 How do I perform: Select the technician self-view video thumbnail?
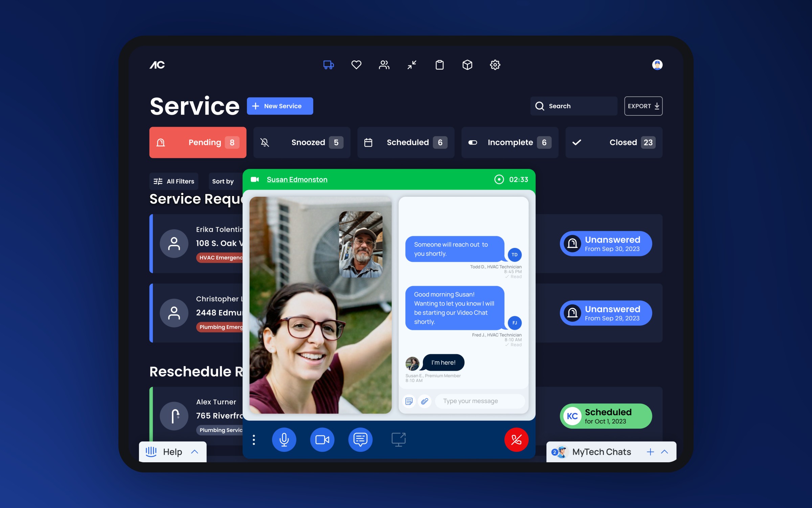[361, 245]
